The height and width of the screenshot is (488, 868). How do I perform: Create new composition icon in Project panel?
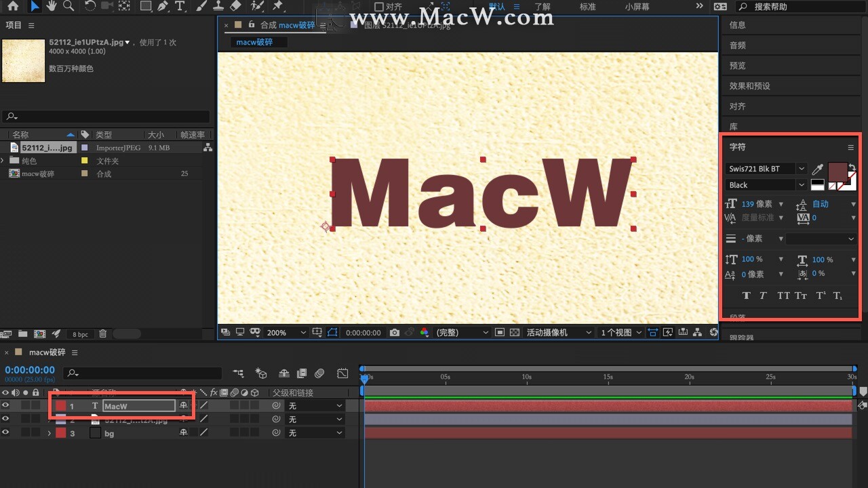pyautogui.click(x=40, y=334)
